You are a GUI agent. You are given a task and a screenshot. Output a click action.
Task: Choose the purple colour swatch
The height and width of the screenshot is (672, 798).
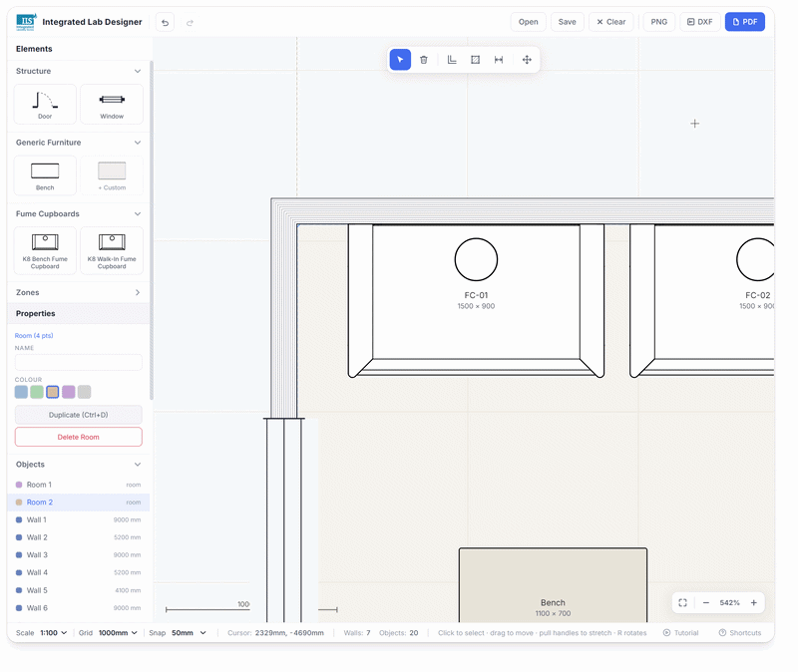click(68, 392)
